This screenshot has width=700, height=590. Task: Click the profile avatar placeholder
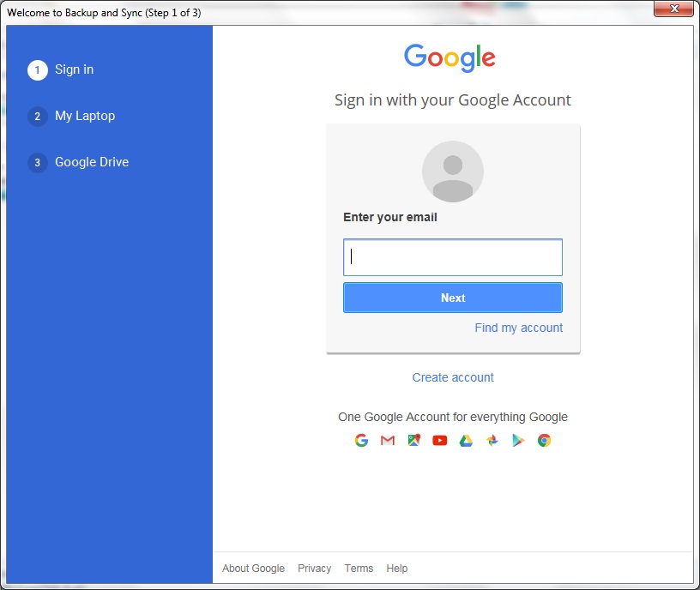pyautogui.click(x=452, y=172)
